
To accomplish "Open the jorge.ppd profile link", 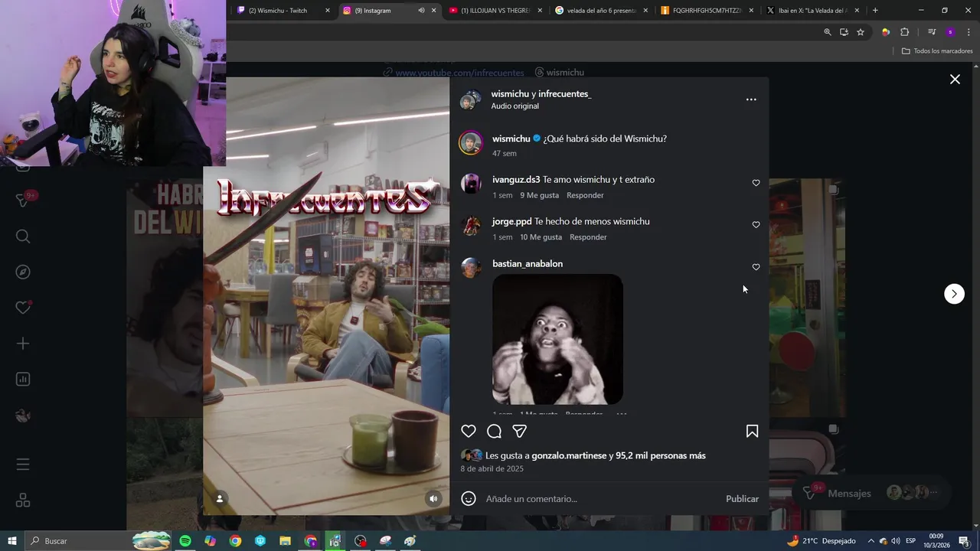I will 511,221.
